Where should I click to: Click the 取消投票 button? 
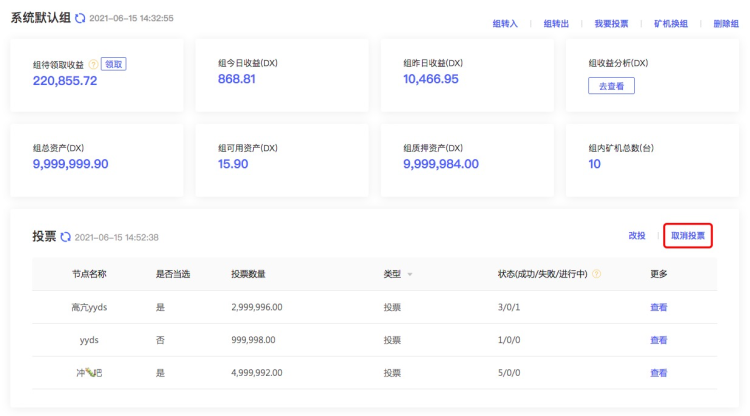pyautogui.click(x=687, y=236)
